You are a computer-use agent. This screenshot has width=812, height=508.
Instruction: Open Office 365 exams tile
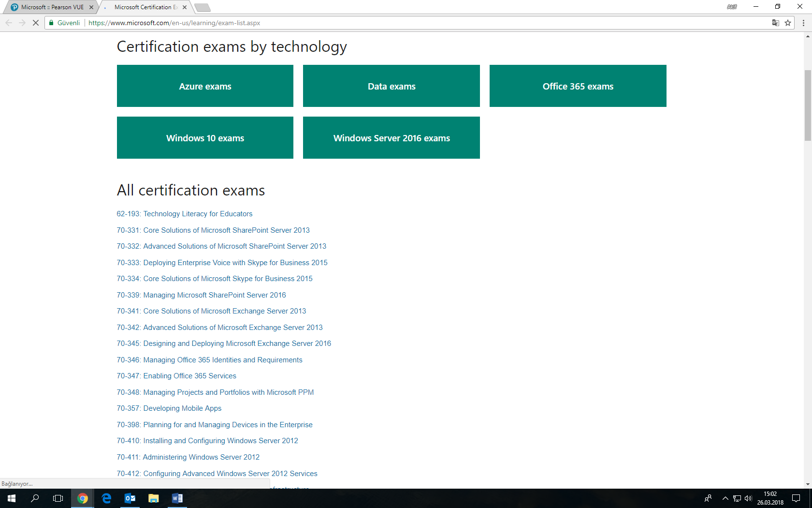pyautogui.click(x=578, y=86)
